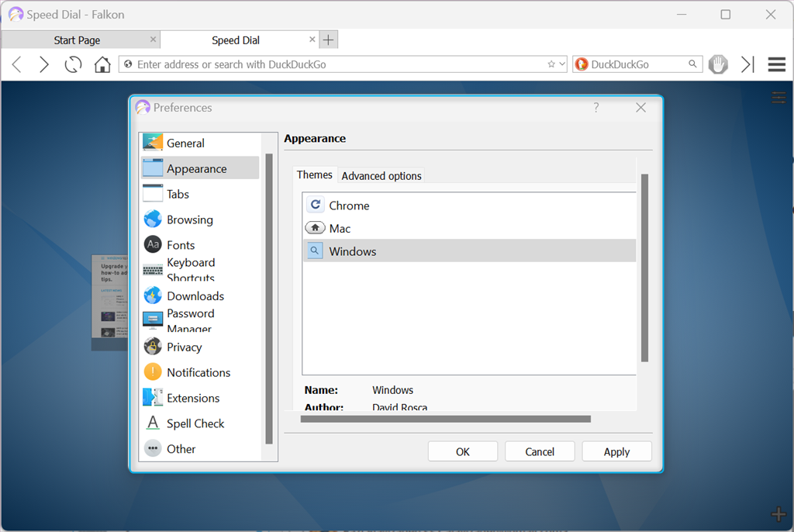Open Password Manager preferences section
The width and height of the screenshot is (794, 532).
[x=200, y=320]
